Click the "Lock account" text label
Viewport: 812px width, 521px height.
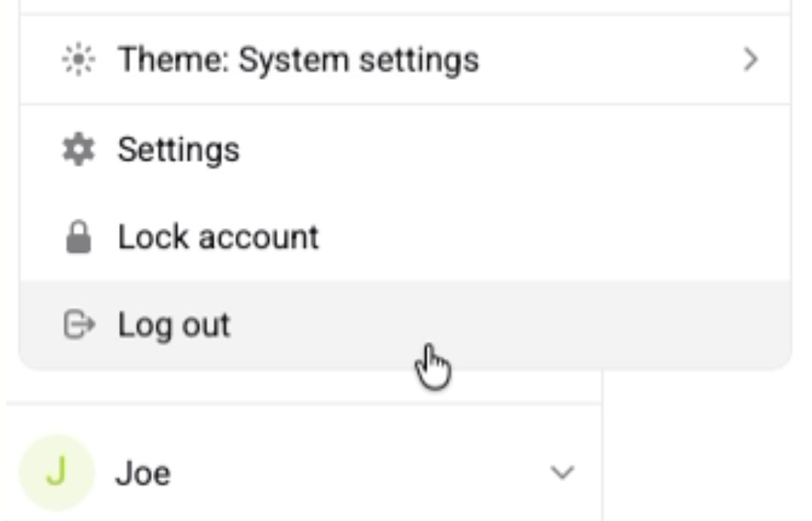click(x=218, y=238)
